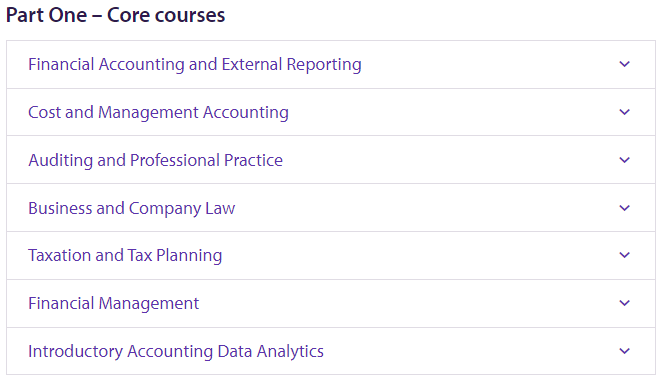This screenshot has width=665, height=382.
Task: Click chevron icon beside Financial Accounting and External Reporting
Action: pos(624,64)
